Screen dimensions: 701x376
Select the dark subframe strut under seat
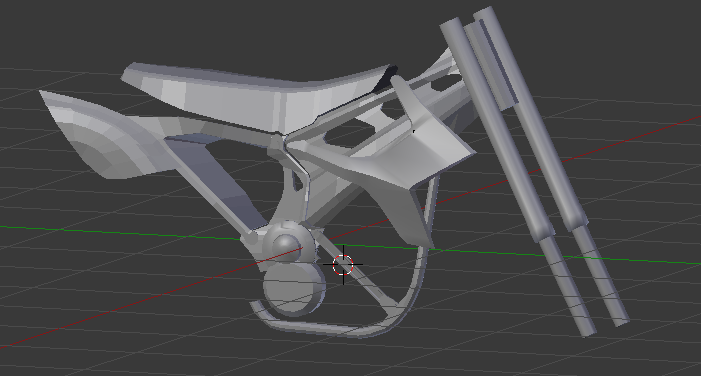point(215,179)
